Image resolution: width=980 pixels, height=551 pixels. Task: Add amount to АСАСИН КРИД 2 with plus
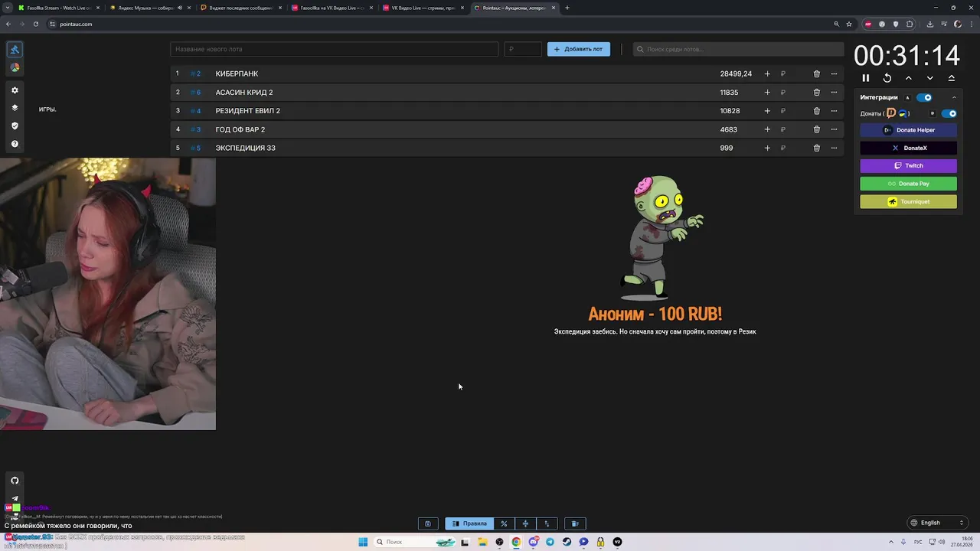[x=767, y=92]
